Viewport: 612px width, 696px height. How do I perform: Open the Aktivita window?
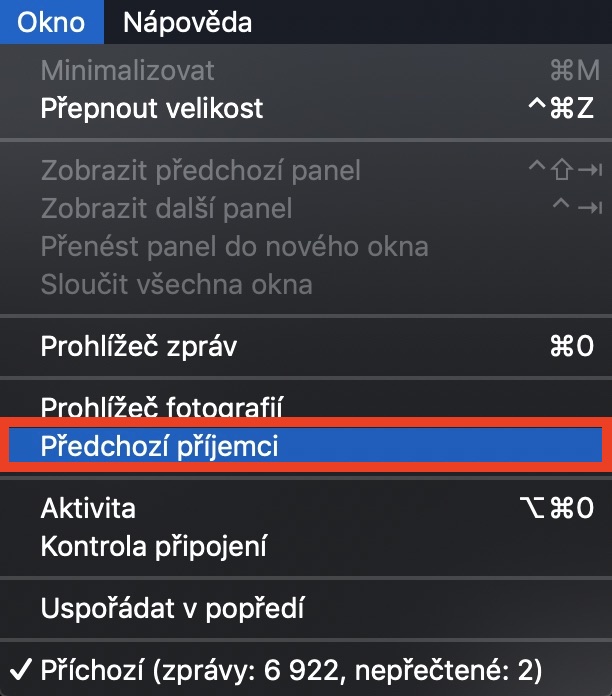[x=88, y=509]
